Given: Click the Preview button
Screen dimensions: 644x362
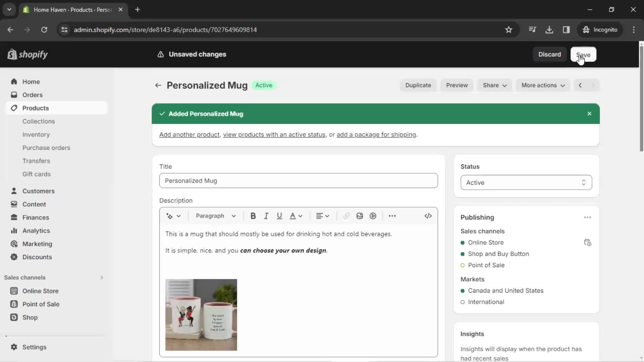Looking at the screenshot, I should (x=457, y=85).
